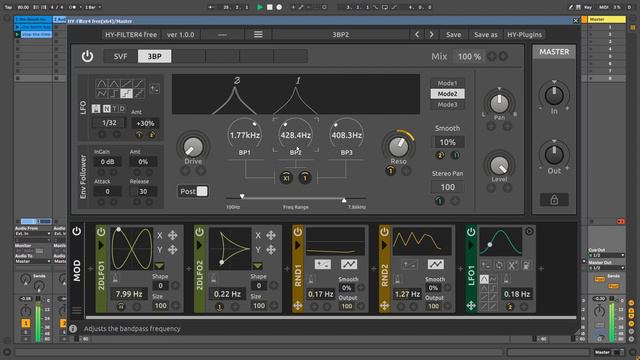640x360 pixels.
Task: Select the T triplet mode button
Action: point(114,109)
